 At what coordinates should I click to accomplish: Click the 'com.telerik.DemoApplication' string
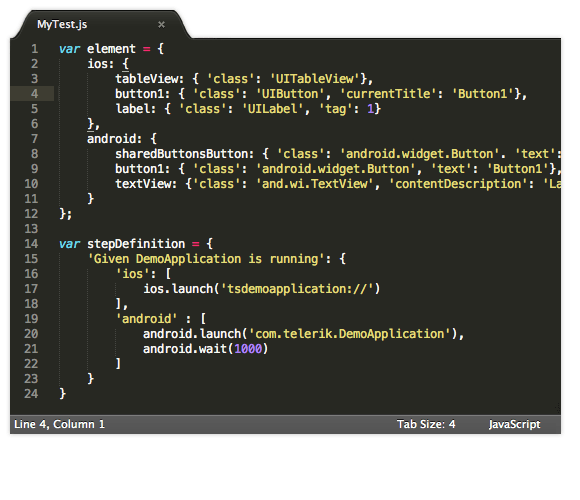point(350,334)
